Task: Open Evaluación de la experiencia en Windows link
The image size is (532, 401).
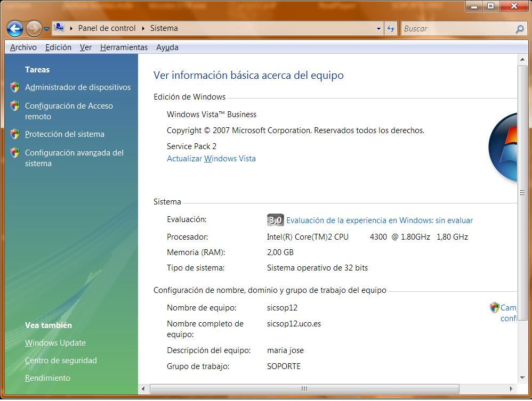Action: point(380,220)
